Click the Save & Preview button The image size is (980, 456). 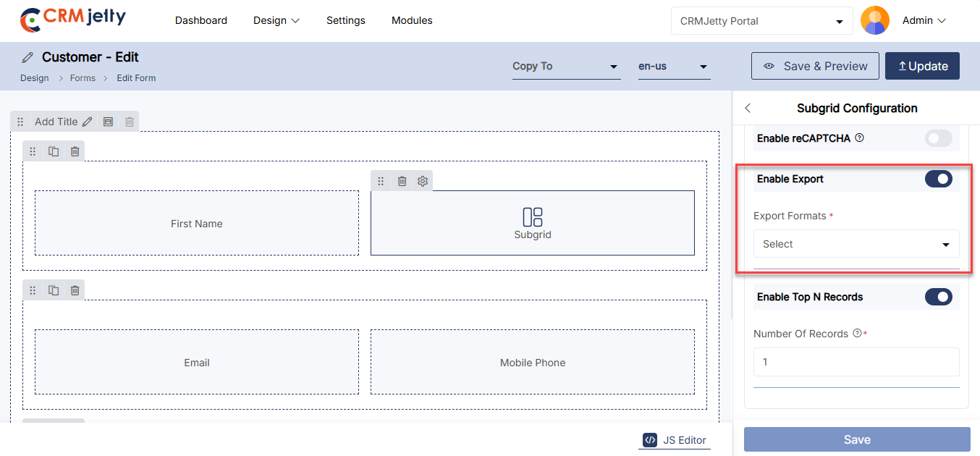tap(815, 66)
